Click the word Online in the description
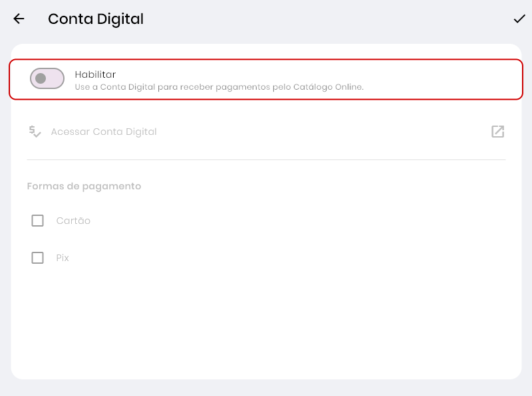The height and width of the screenshot is (396, 532). [x=348, y=87]
